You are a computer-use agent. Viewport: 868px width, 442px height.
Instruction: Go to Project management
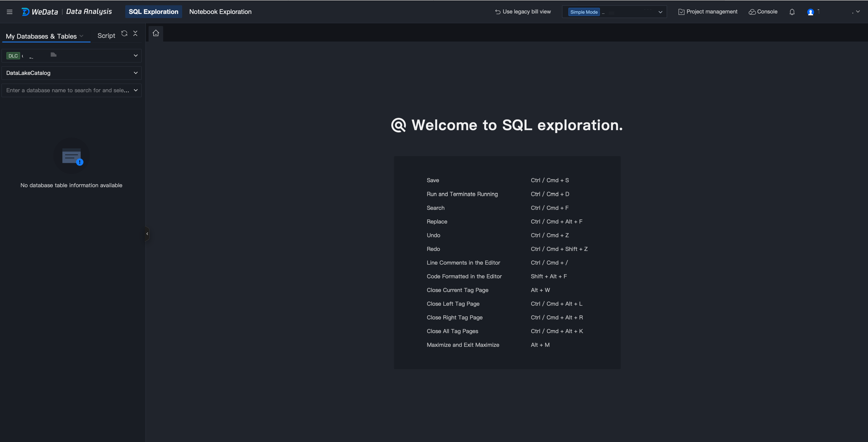[x=708, y=12]
